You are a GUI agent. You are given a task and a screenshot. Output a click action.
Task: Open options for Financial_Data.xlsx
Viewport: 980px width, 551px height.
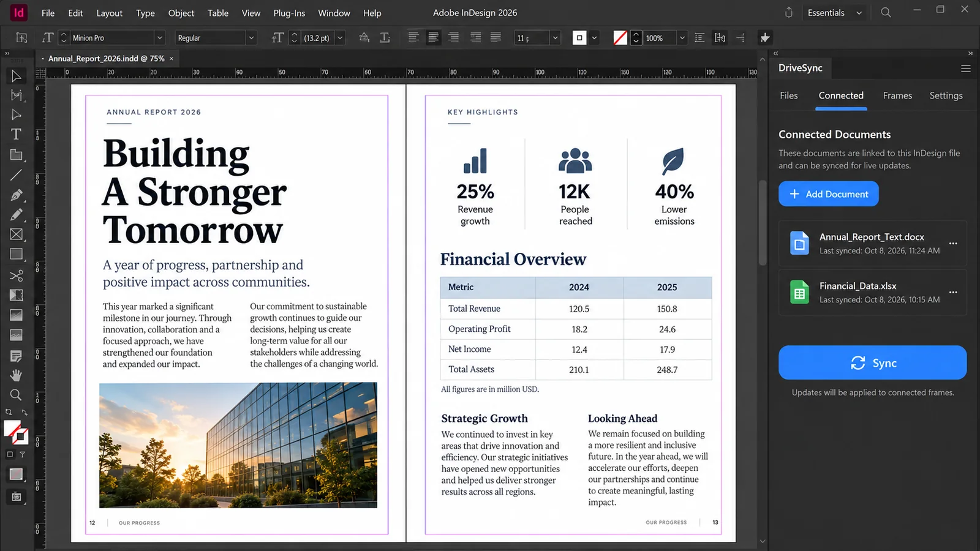(x=953, y=292)
